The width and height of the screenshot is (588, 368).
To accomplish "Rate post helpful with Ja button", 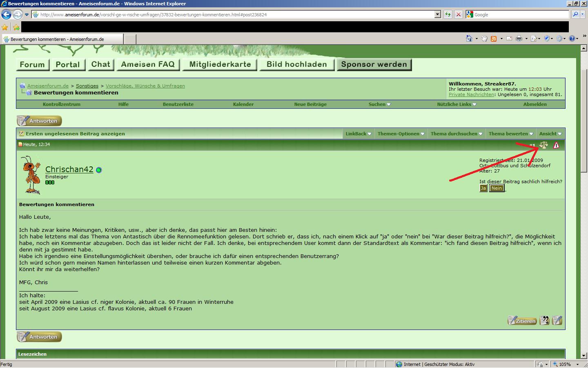I will pyautogui.click(x=483, y=188).
